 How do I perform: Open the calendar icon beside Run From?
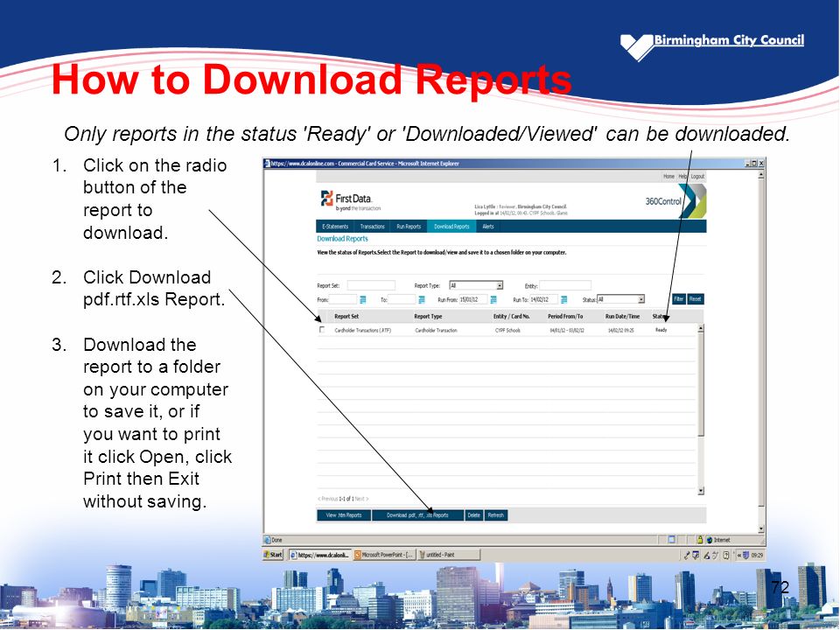tap(493, 299)
